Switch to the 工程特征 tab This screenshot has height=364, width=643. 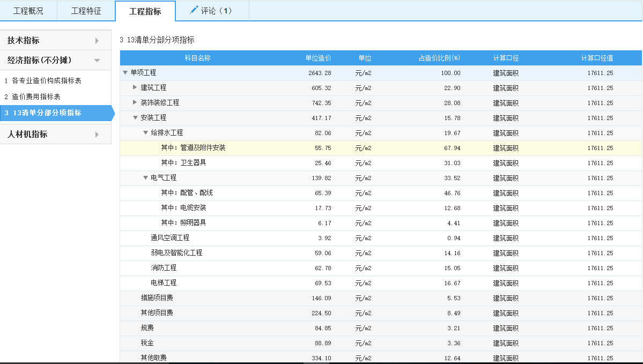(x=86, y=11)
